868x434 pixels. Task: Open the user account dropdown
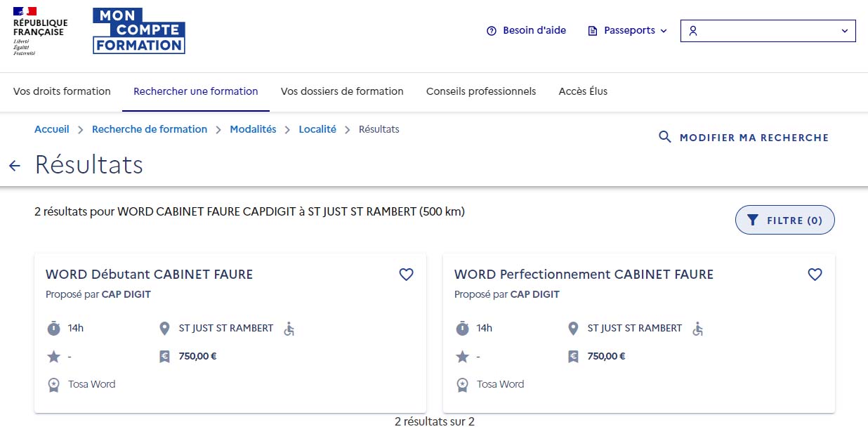pyautogui.click(x=768, y=31)
